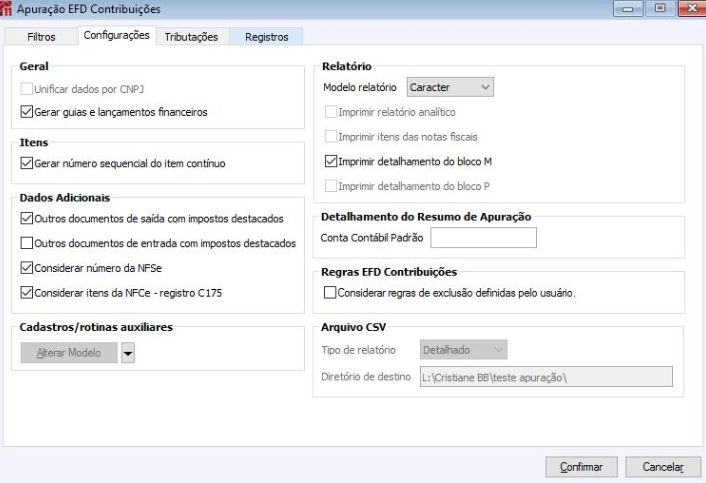Open the Tipo de relatório dropdown
Screen dimensions: 706x483
coord(464,350)
